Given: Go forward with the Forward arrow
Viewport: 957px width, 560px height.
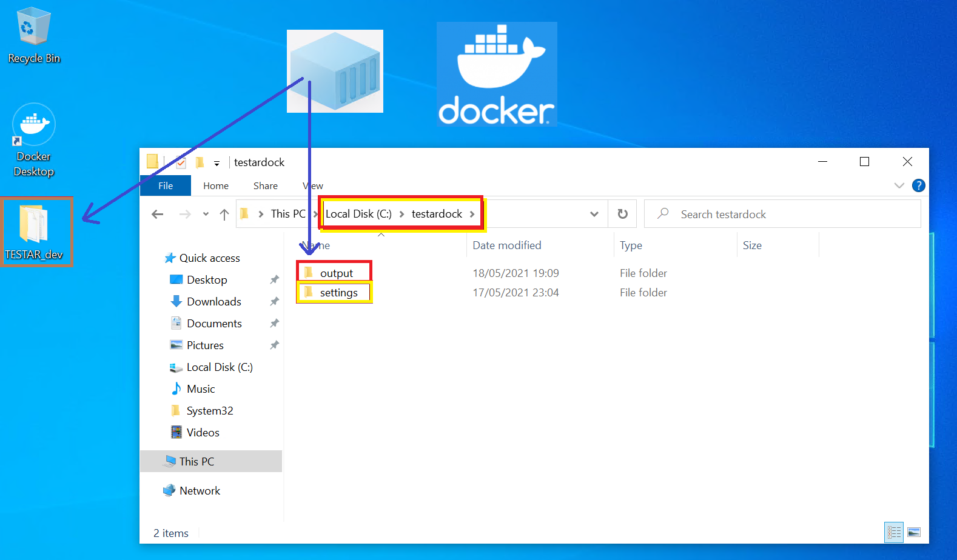Looking at the screenshot, I should (x=185, y=214).
